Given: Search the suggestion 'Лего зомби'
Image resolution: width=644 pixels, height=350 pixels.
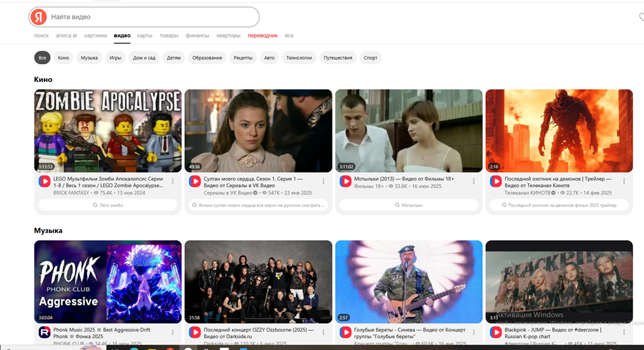Looking at the screenshot, I should pyautogui.click(x=108, y=205).
